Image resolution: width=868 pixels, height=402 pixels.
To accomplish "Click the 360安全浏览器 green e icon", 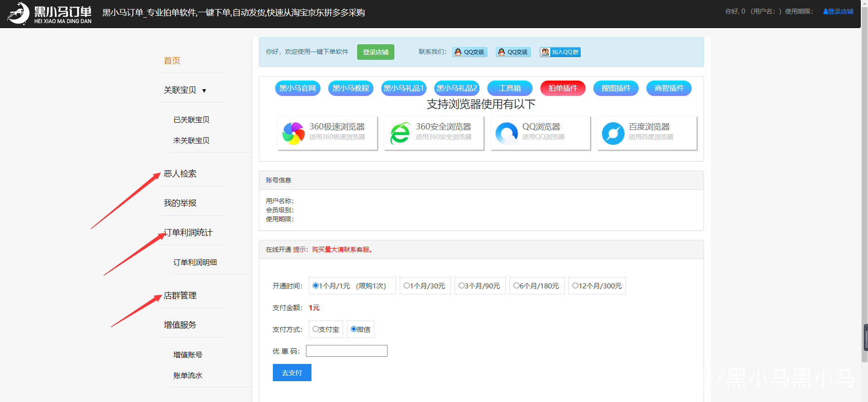I will coord(400,133).
